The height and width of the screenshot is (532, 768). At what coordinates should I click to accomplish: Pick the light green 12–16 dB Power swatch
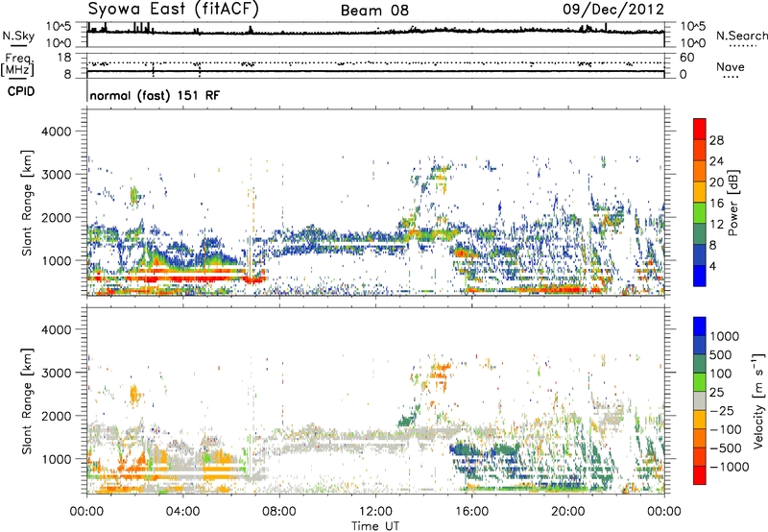click(700, 212)
